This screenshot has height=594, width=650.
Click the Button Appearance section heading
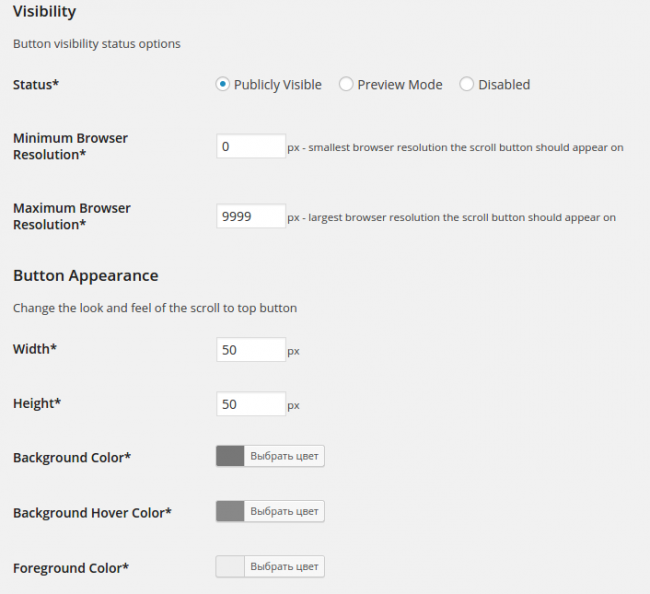85,276
